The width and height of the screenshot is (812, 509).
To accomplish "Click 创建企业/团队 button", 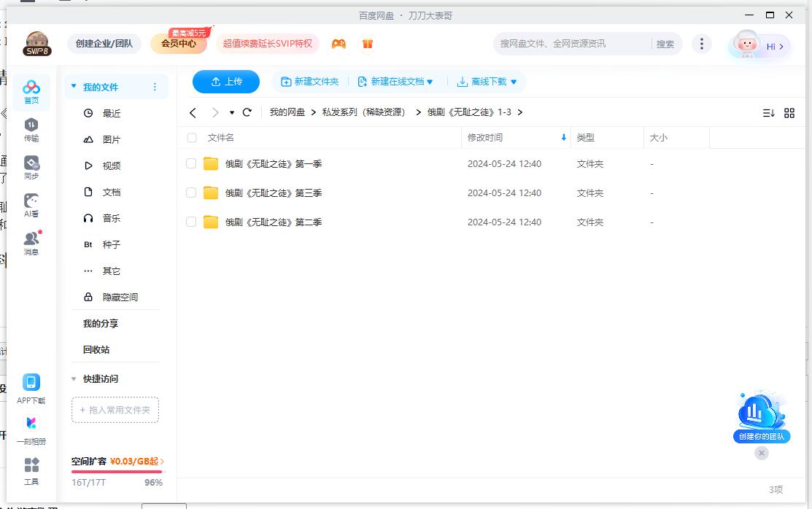I will (x=104, y=44).
